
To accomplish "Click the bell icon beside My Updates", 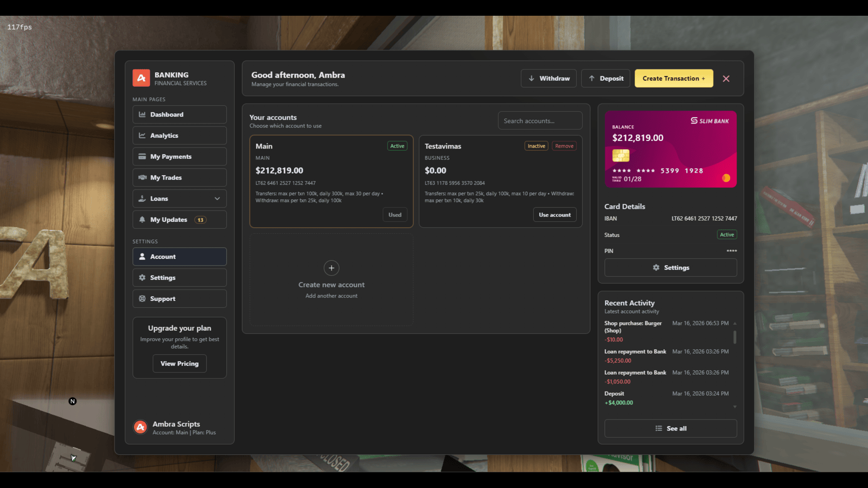I will (142, 219).
